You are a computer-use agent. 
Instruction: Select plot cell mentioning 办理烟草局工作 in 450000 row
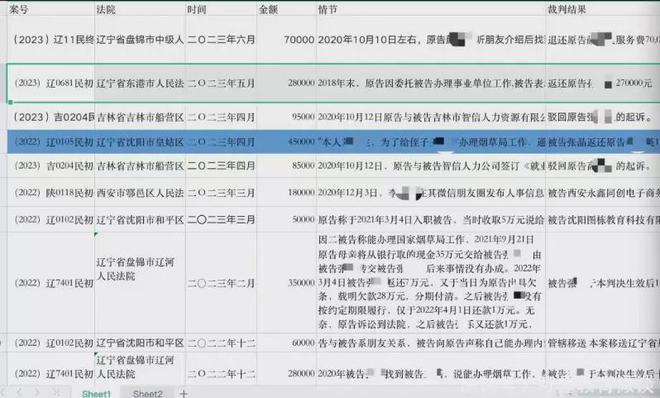point(431,142)
